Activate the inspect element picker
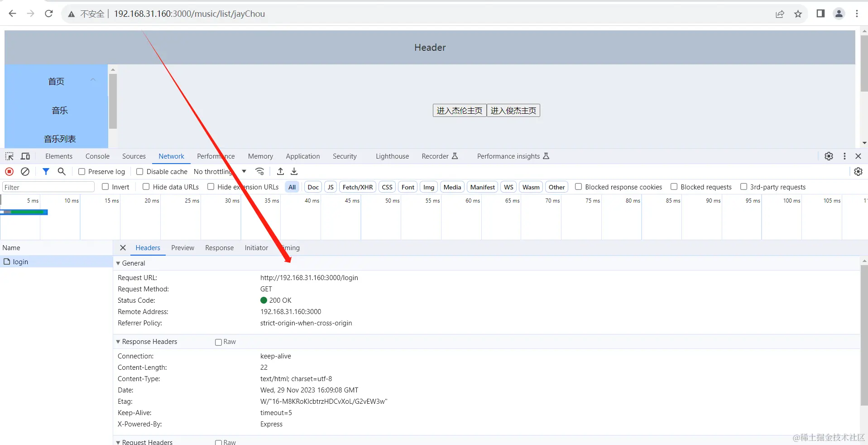 [10, 156]
